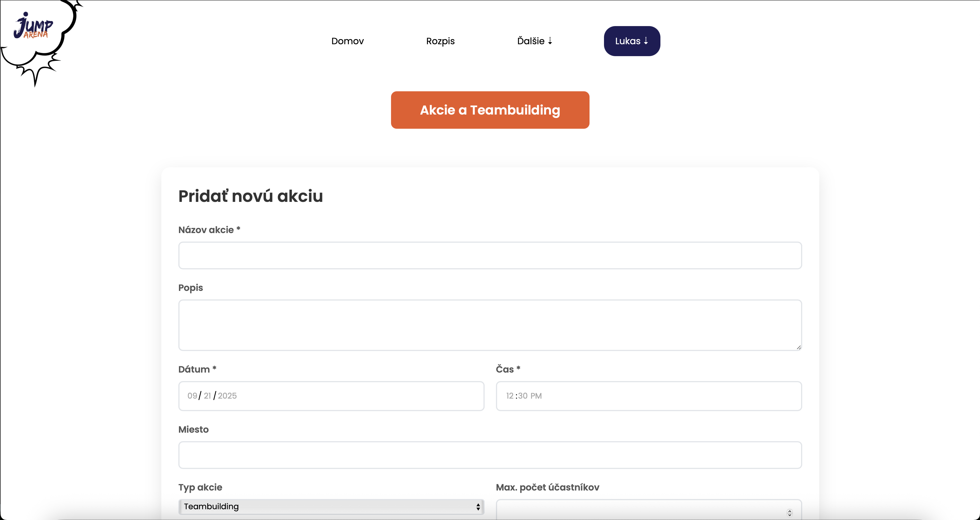Click the Miesto label
Viewport: 980px width, 520px height.
click(193, 430)
